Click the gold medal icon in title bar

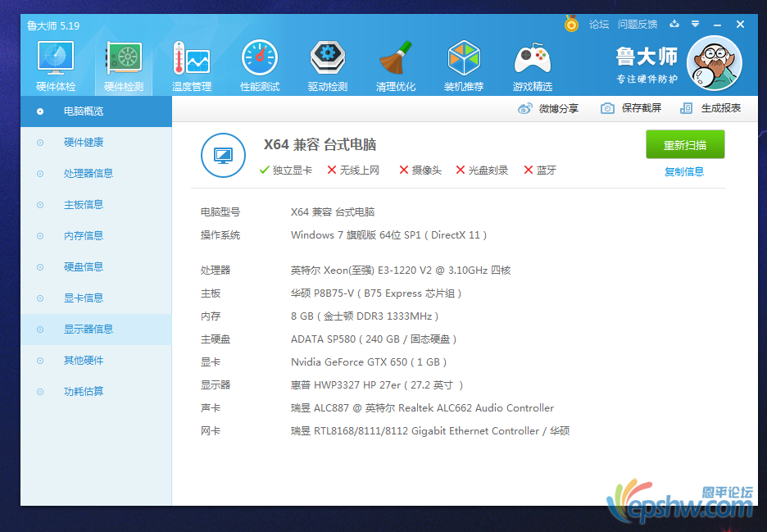[x=571, y=24]
